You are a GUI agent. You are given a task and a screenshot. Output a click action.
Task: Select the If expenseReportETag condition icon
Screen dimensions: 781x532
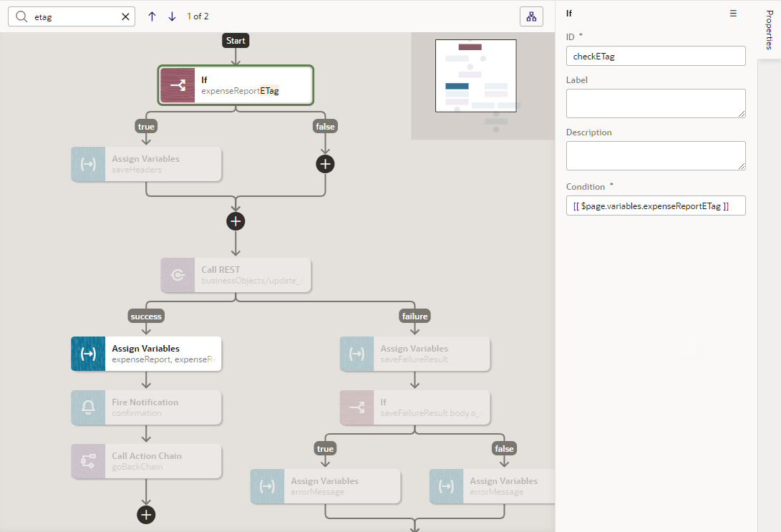click(x=177, y=84)
